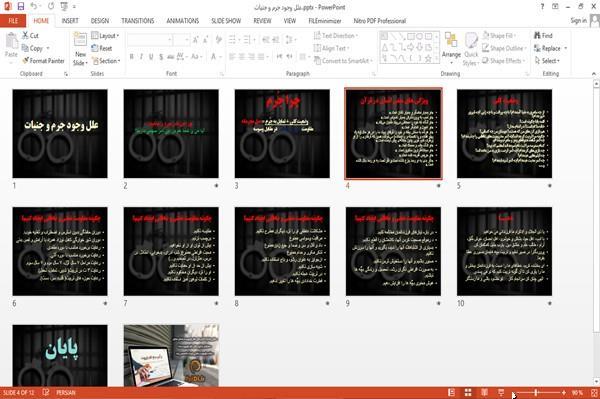Image resolution: width=600 pixels, height=399 pixels.
Task: Toggle Italic formatting button
Action: [x=141, y=57]
